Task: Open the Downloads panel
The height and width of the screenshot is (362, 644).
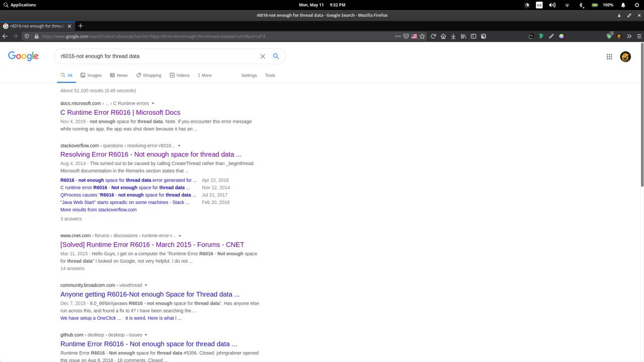Action: [x=453, y=36]
